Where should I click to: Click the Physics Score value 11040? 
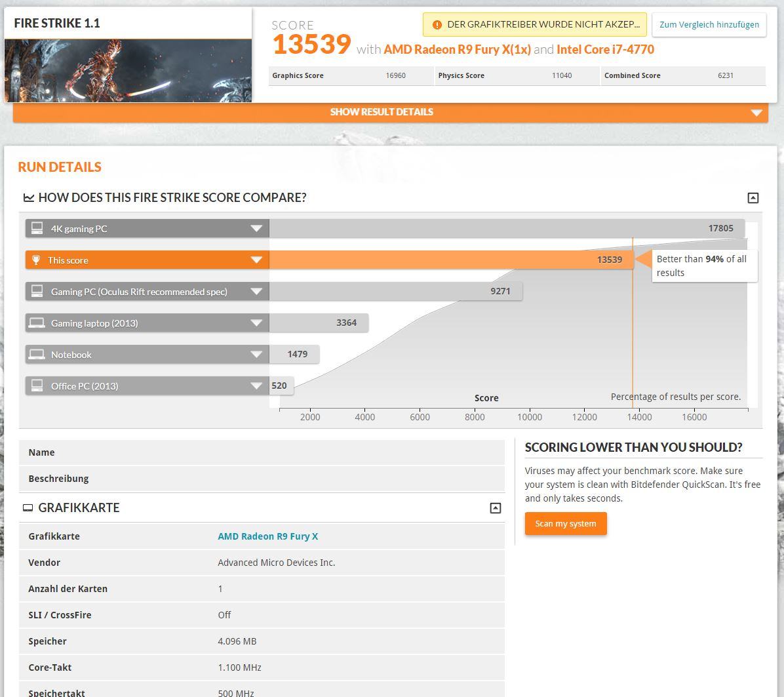562,75
